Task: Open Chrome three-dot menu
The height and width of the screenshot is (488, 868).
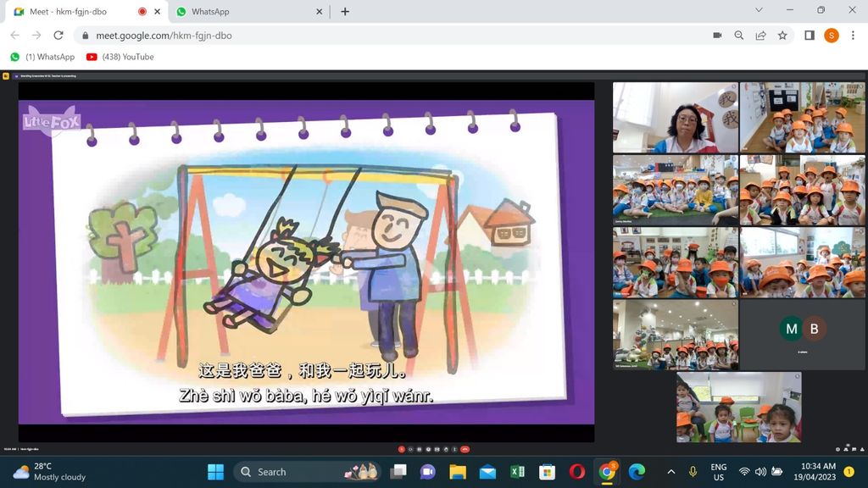Action: (853, 36)
